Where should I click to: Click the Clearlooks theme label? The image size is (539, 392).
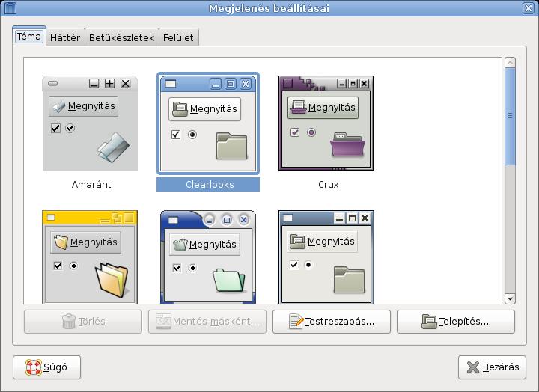point(209,185)
